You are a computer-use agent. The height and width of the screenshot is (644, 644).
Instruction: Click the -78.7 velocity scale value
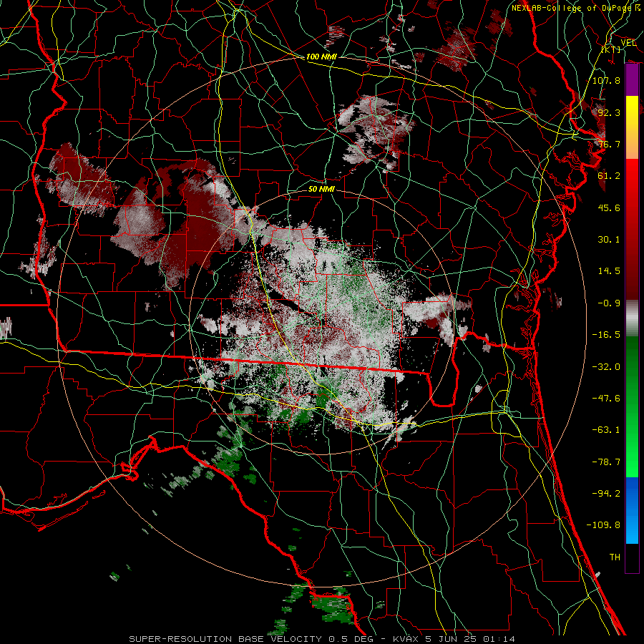point(606,462)
